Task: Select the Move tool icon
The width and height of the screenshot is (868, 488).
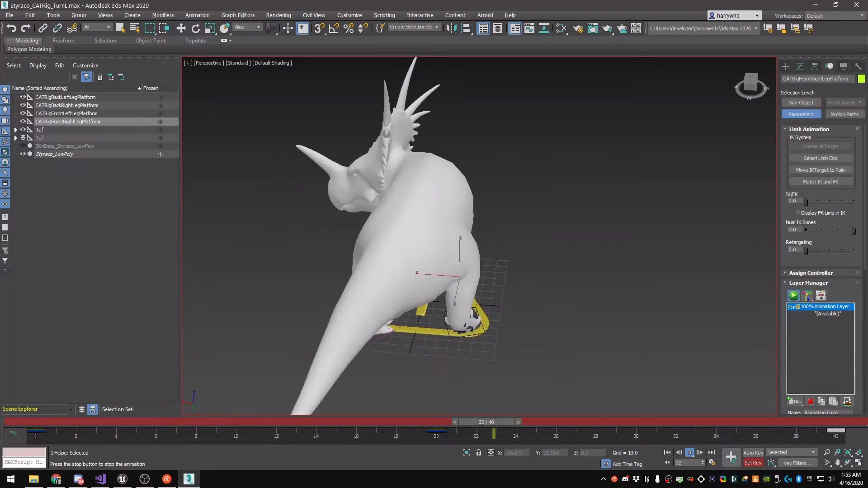Action: tap(181, 28)
